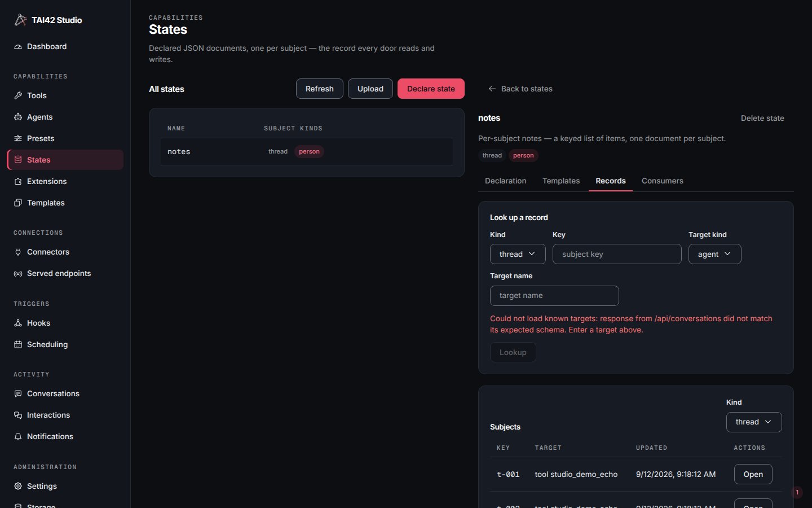Image resolution: width=812 pixels, height=508 pixels.
Task: Switch to the Consumers tab
Action: click(x=663, y=181)
